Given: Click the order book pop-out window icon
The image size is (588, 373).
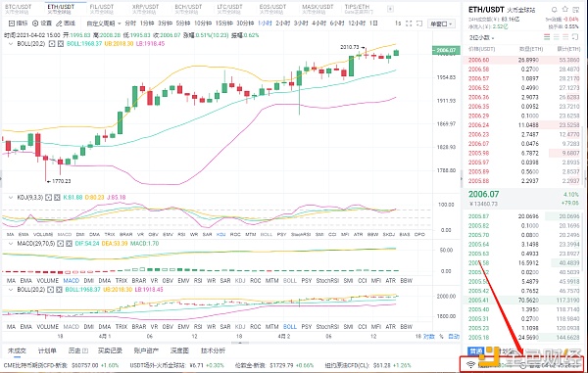Looking at the screenshot, I should click(575, 37).
